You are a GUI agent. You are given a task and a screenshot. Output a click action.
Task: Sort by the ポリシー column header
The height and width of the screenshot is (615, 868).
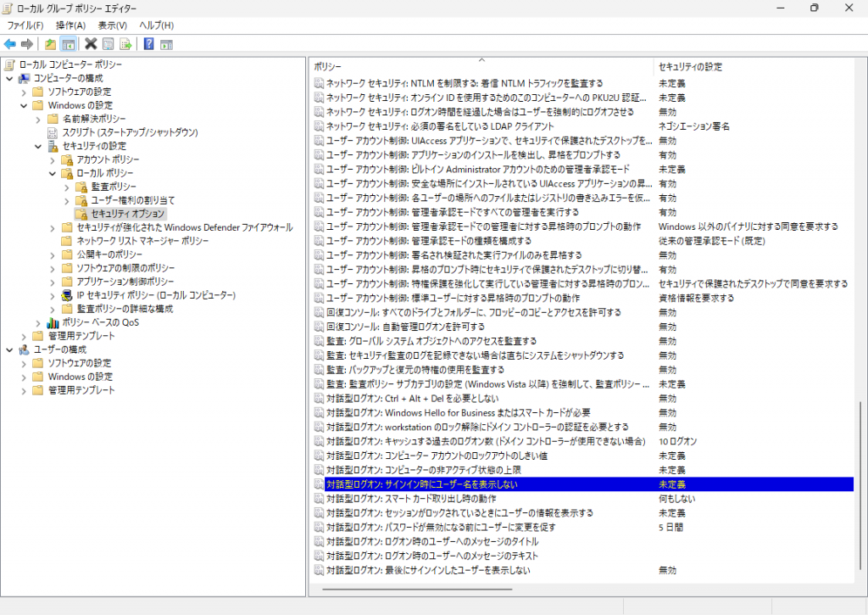tap(481, 66)
